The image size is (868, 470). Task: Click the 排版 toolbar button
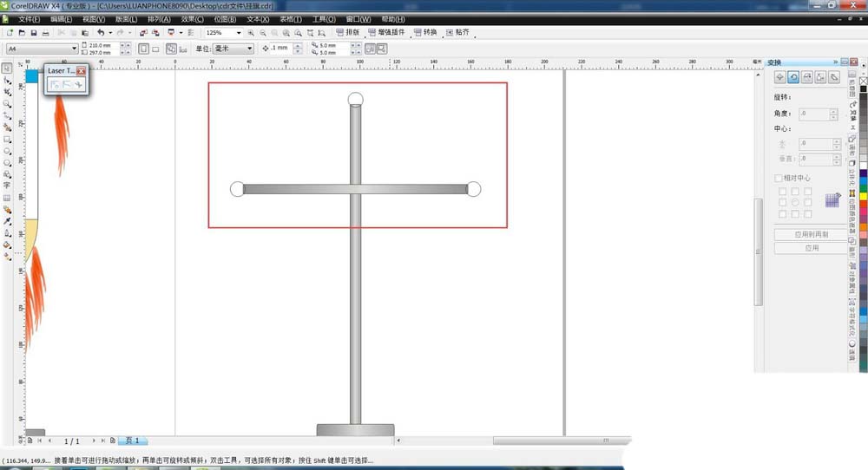coord(348,33)
